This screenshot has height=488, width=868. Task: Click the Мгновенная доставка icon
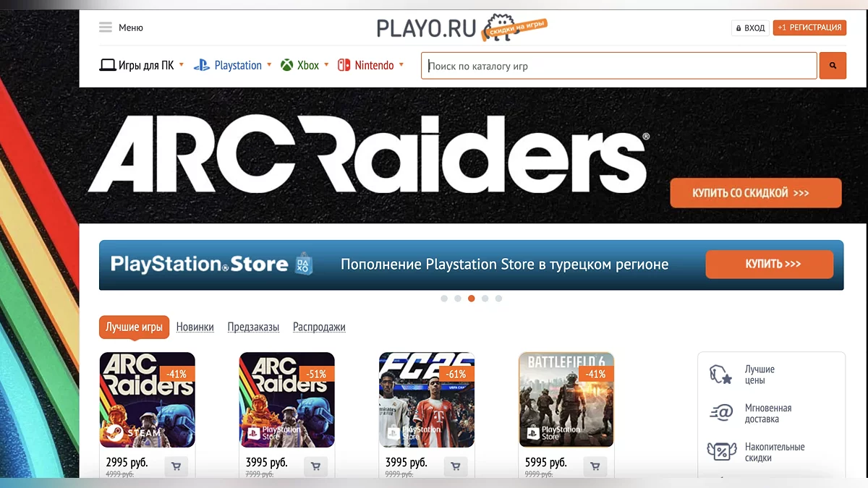pos(721,413)
